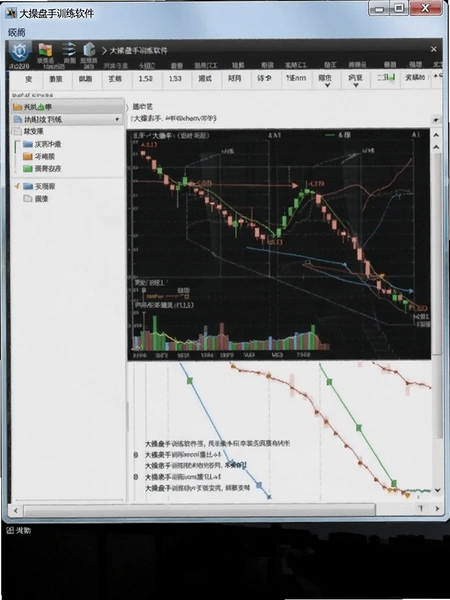Expand the small dropdown right of the subtitle row
This screenshot has width=450, height=600.
click(435, 120)
